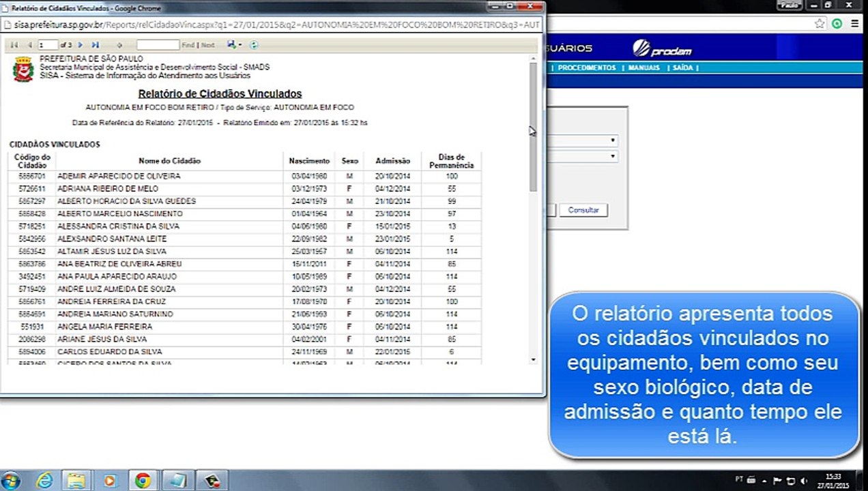Click SAÍDA menu in SISA window

(x=682, y=68)
